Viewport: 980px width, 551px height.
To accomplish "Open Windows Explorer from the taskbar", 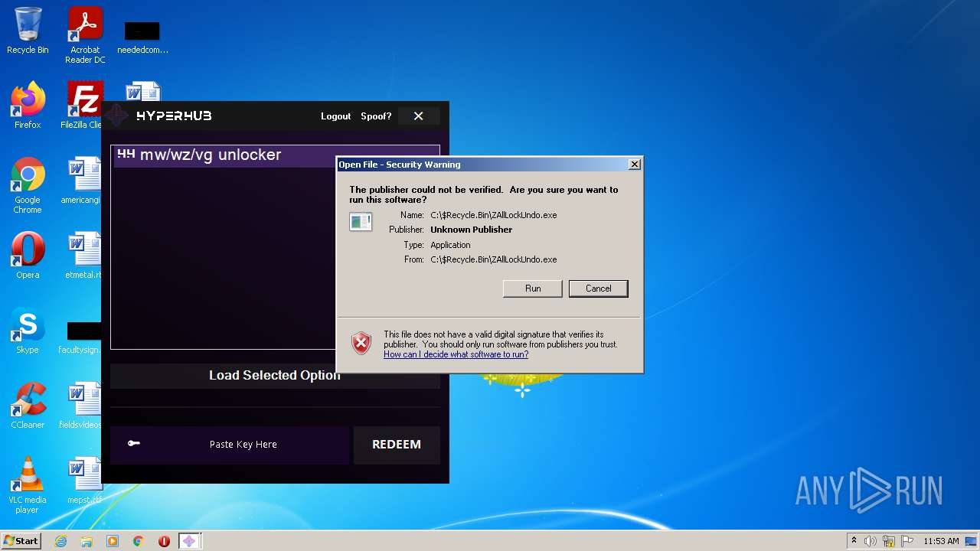I will pyautogui.click(x=87, y=541).
